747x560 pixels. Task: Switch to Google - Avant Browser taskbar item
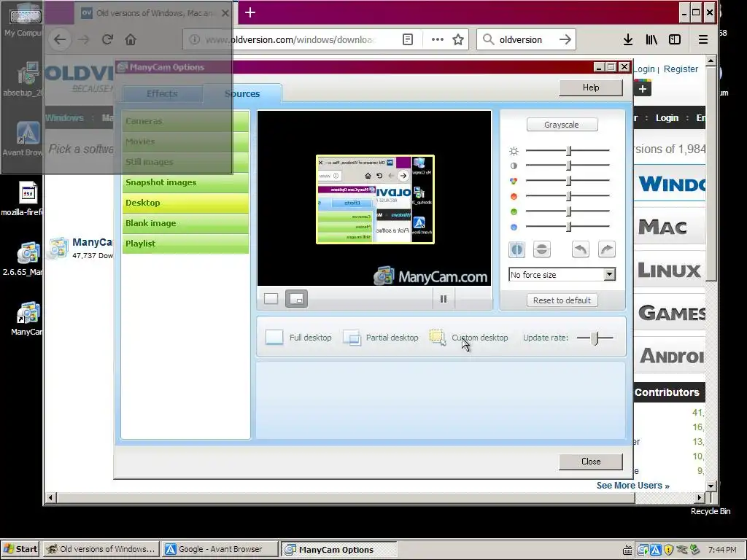(220, 549)
